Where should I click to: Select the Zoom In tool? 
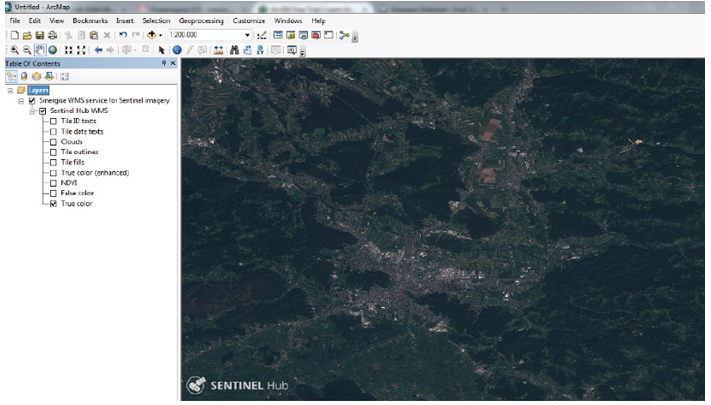pyautogui.click(x=14, y=49)
